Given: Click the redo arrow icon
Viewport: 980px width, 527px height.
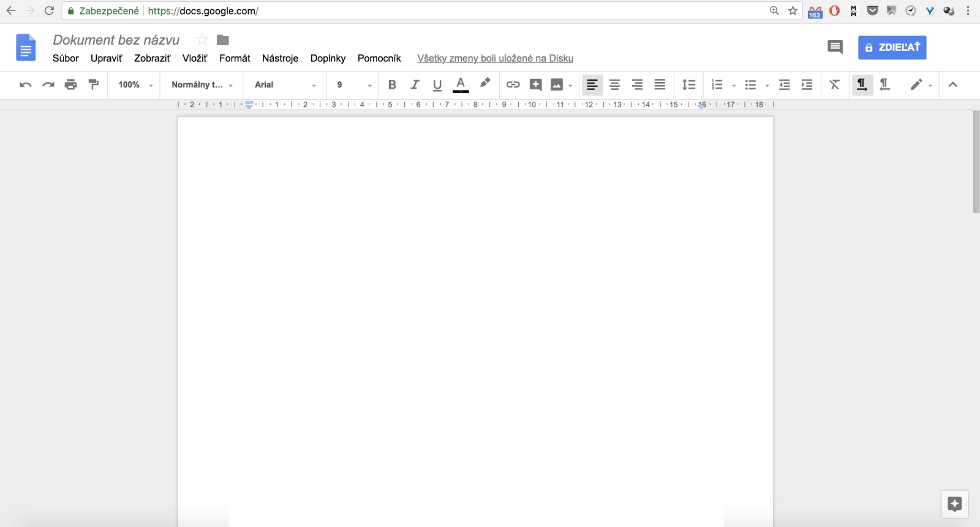Looking at the screenshot, I should pyautogui.click(x=48, y=85).
